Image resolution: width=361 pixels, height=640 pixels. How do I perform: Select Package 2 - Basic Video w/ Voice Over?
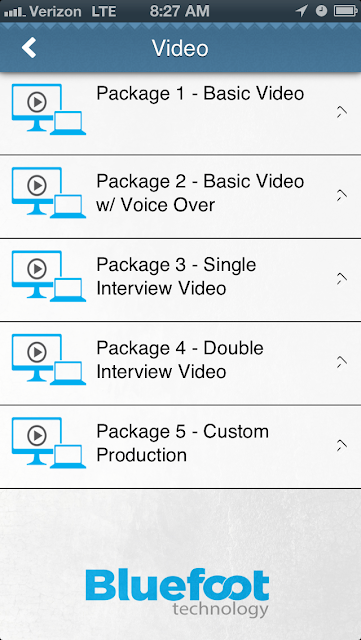point(180,197)
